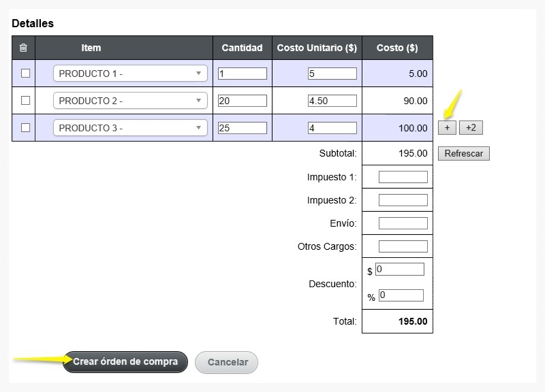The width and height of the screenshot is (545, 392).
Task: Select the bold Total value 195.00
Action: point(413,321)
